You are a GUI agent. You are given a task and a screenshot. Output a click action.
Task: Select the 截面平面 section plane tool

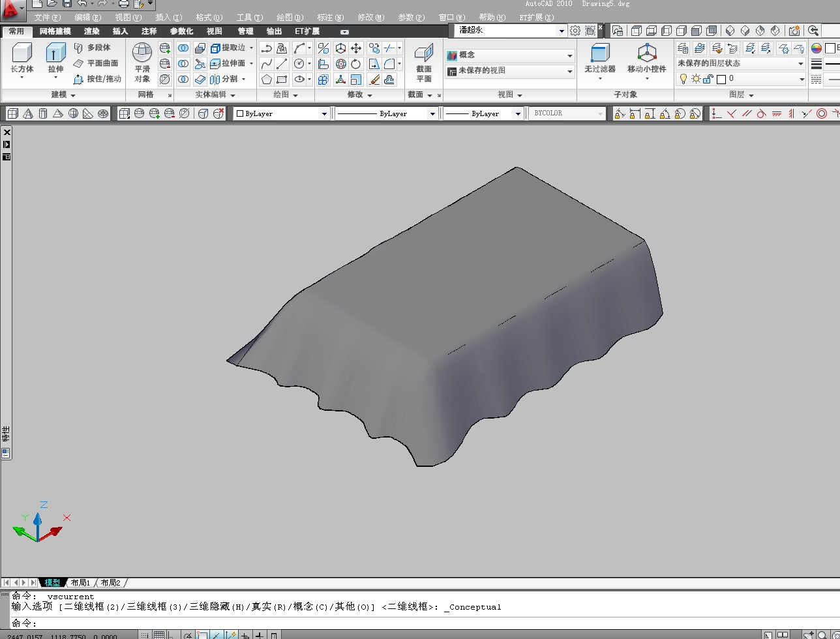[x=424, y=63]
